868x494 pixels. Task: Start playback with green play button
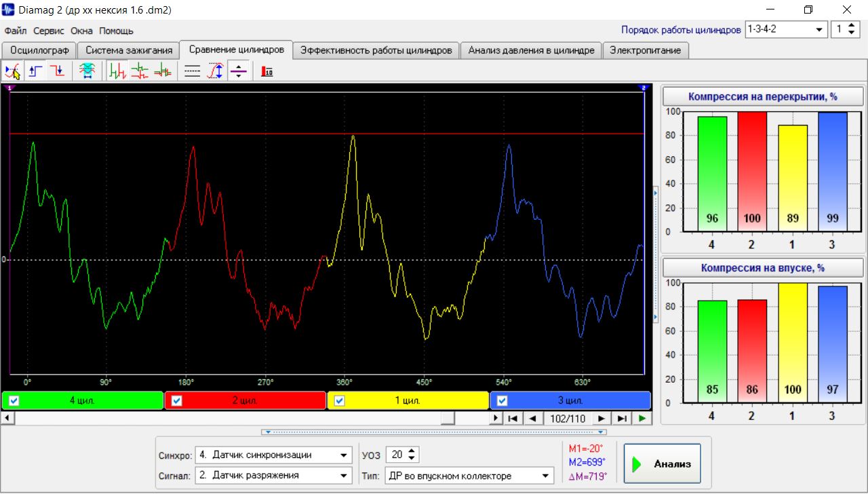tap(642, 418)
